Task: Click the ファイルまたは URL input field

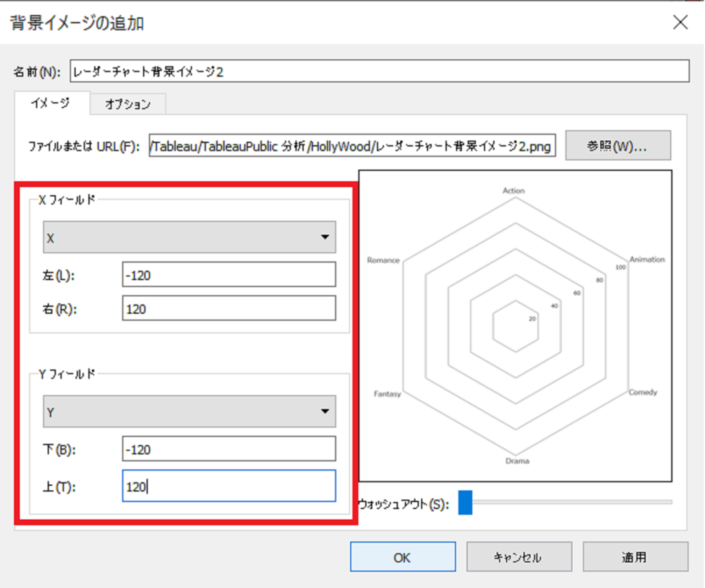Action: [x=352, y=146]
